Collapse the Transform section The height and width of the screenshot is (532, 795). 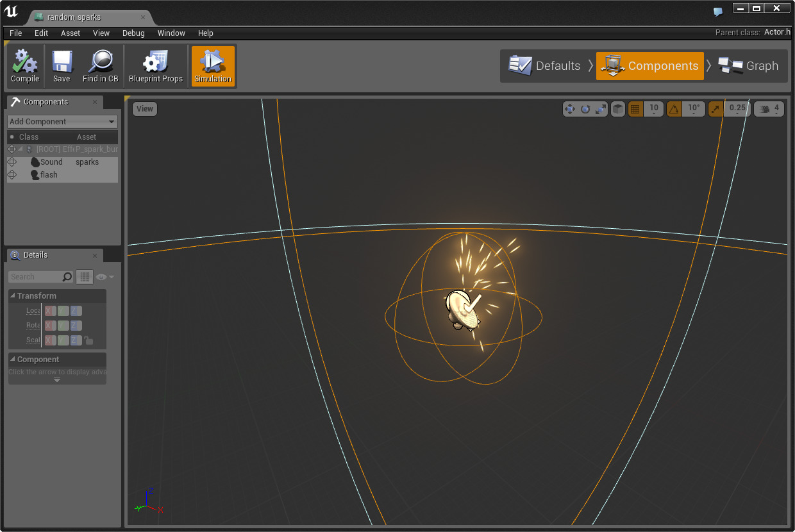click(x=13, y=296)
